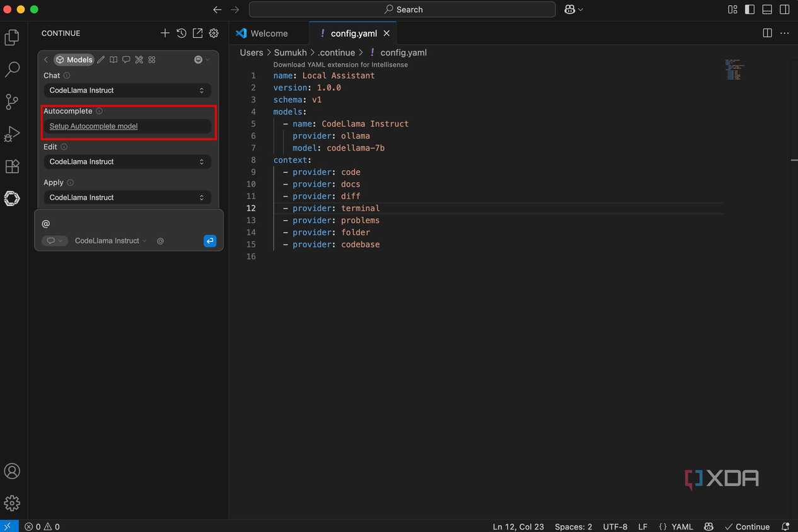The height and width of the screenshot is (532, 798).
Task: Change encoding via UTF-8 status item
Action: click(615, 527)
